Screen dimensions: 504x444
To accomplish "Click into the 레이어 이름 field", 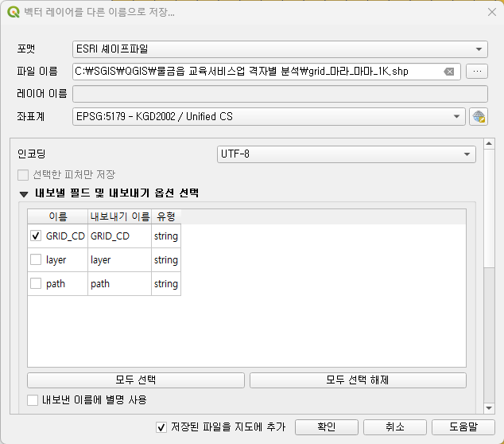I will (x=280, y=94).
